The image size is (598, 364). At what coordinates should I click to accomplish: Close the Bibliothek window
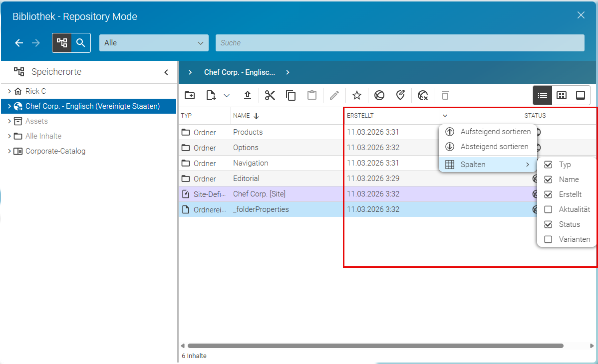[581, 15]
